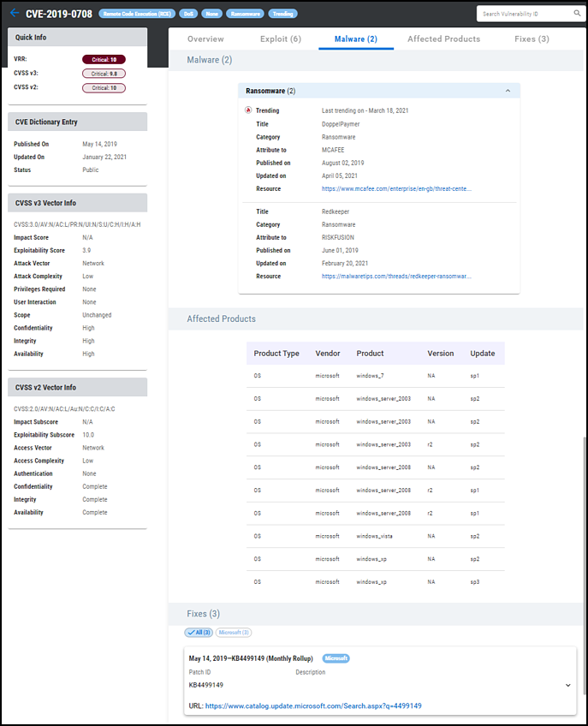This screenshot has width=588, height=726.
Task: Select the Remote Code Execution (RCE) badge
Action: coord(137,13)
